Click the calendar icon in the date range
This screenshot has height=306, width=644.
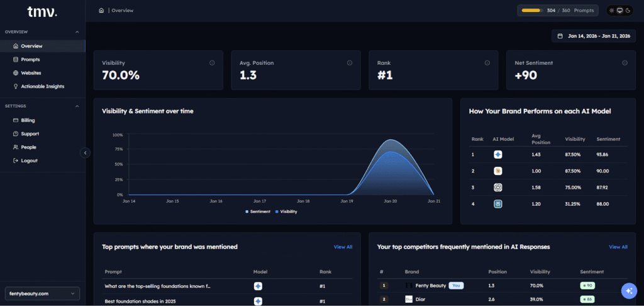coord(560,36)
